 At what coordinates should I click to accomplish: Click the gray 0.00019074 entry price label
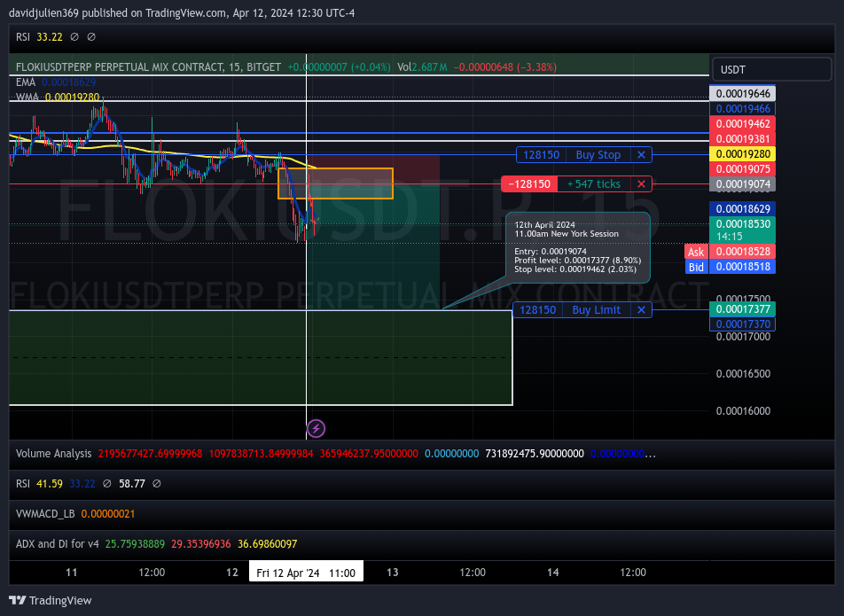[742, 184]
